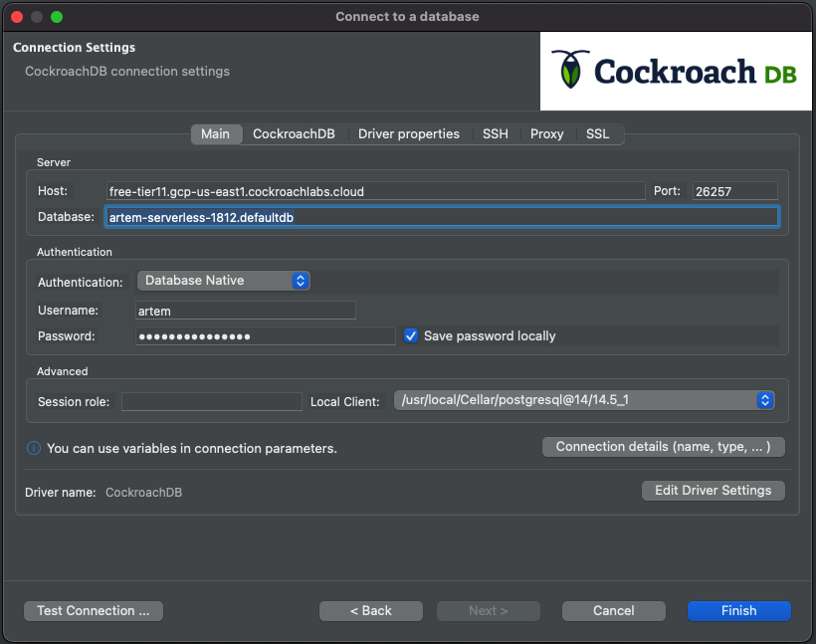Focus the Password field

(266, 336)
